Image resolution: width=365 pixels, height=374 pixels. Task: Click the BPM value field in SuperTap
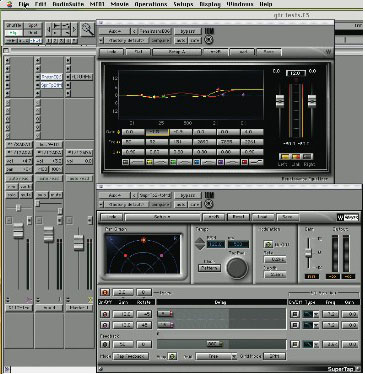click(x=216, y=244)
